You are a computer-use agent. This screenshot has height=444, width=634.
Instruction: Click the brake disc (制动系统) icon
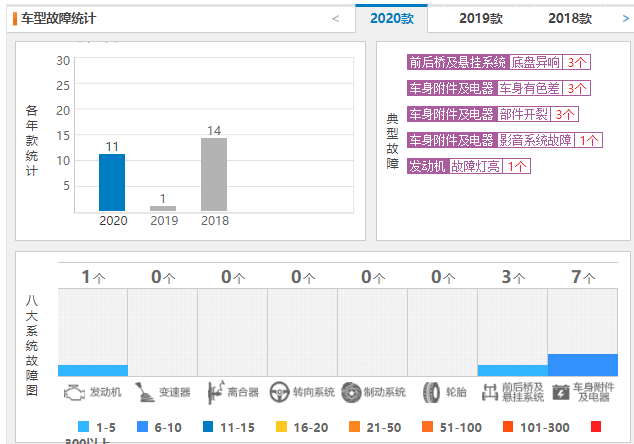(x=351, y=393)
